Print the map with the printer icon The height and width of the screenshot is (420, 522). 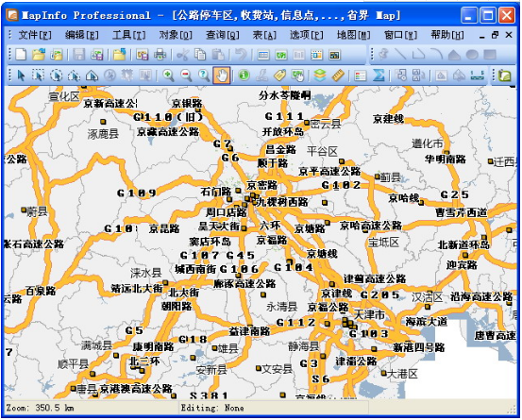pyautogui.click(x=160, y=54)
